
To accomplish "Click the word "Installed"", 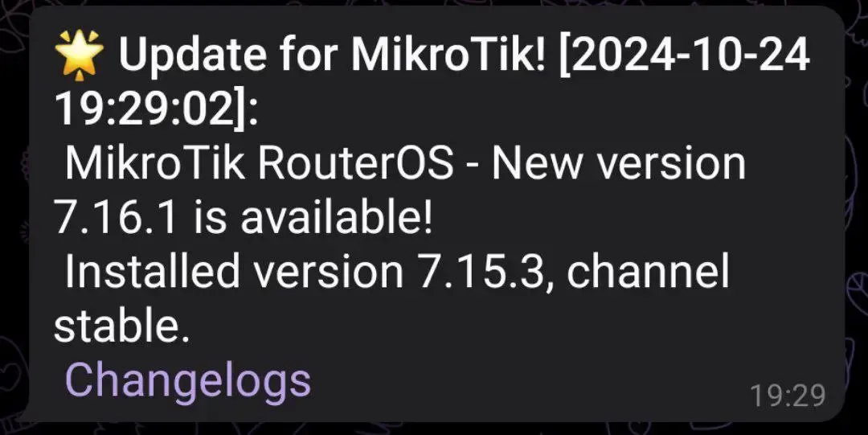I will pos(152,272).
